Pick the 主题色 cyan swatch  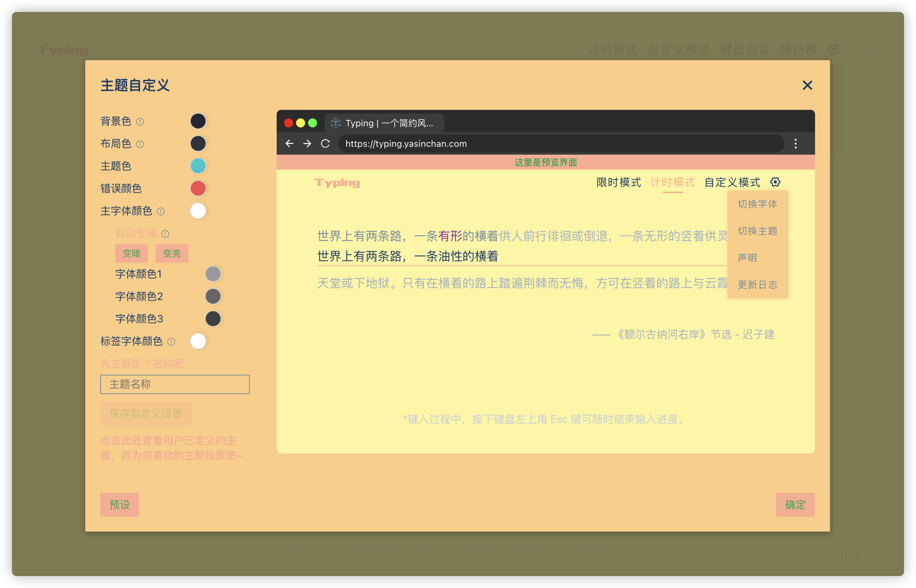198,166
